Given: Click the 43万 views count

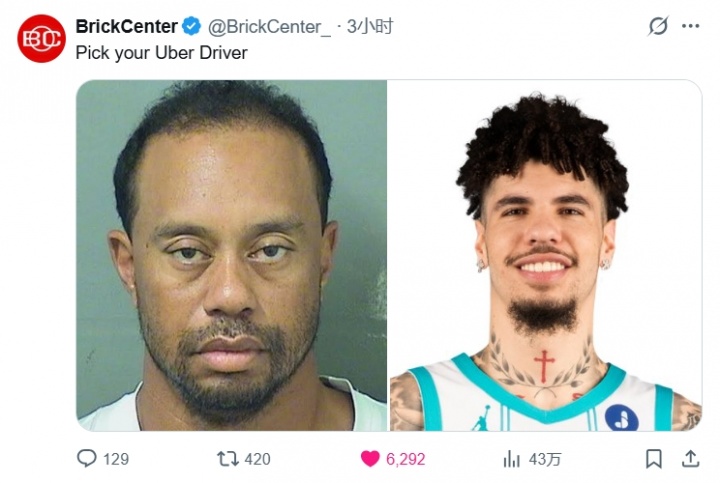Looking at the screenshot, I should click(x=545, y=459).
